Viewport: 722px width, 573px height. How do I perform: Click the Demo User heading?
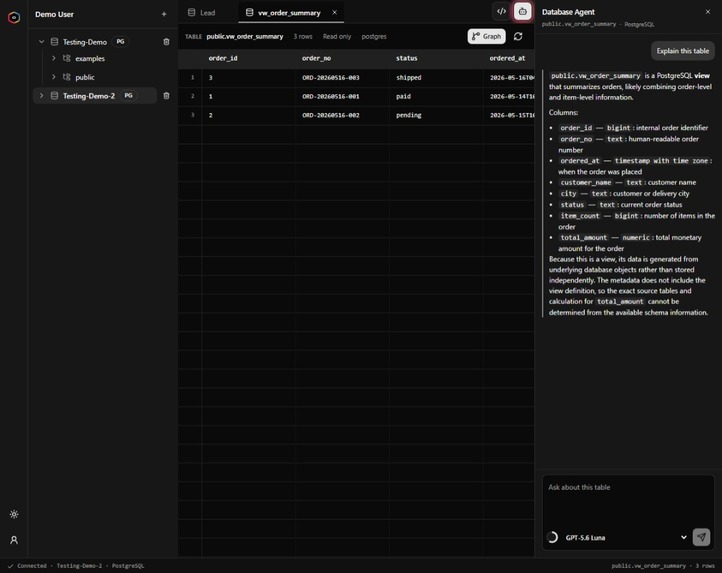coord(54,14)
